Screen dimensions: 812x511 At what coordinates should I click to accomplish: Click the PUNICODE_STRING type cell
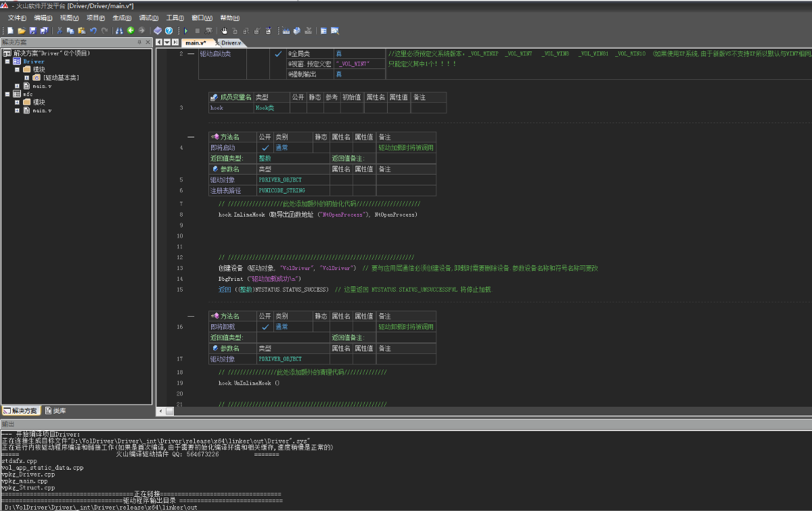coord(293,191)
